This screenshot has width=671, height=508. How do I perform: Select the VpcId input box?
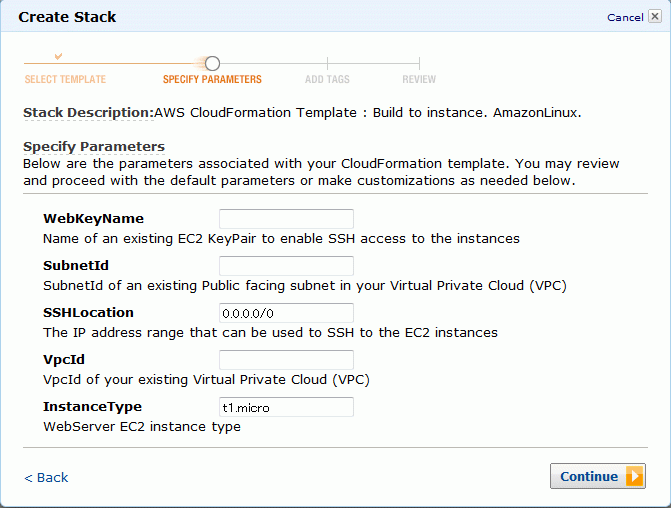[286, 360]
